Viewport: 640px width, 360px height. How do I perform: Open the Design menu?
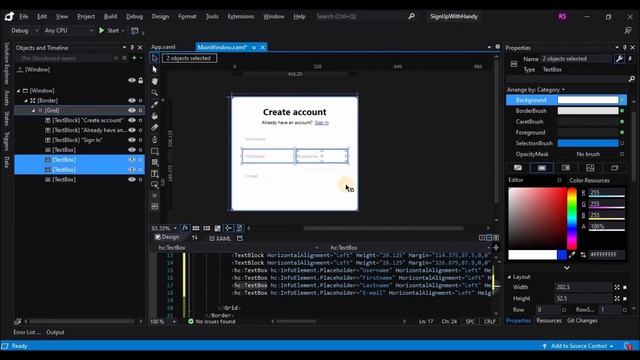(160, 17)
